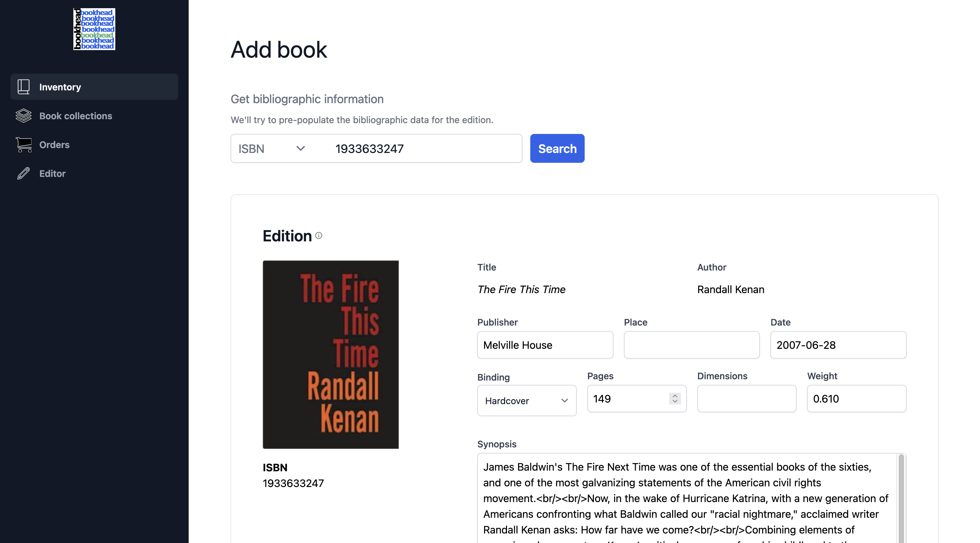Click the Edition info tooltip icon
The height and width of the screenshot is (543, 980).
pos(319,235)
